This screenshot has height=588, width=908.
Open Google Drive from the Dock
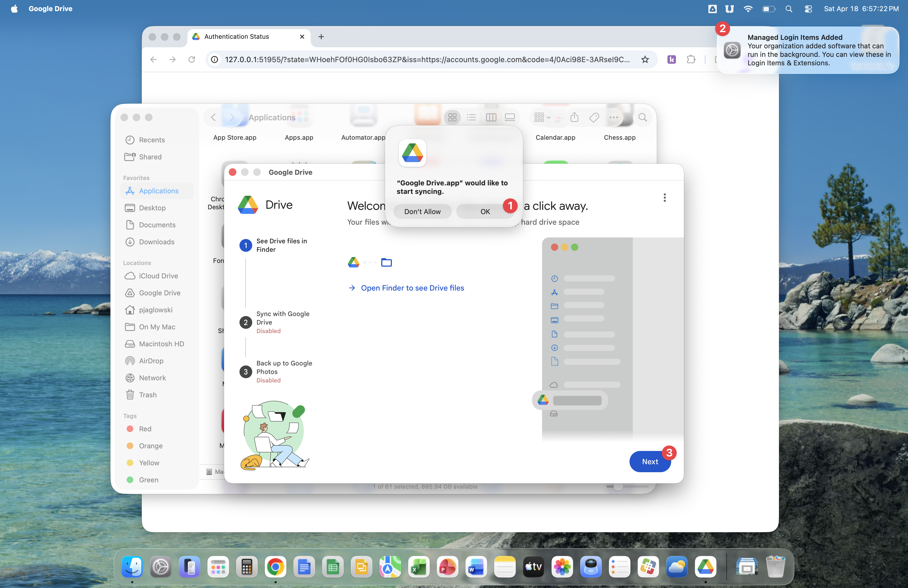tap(705, 567)
